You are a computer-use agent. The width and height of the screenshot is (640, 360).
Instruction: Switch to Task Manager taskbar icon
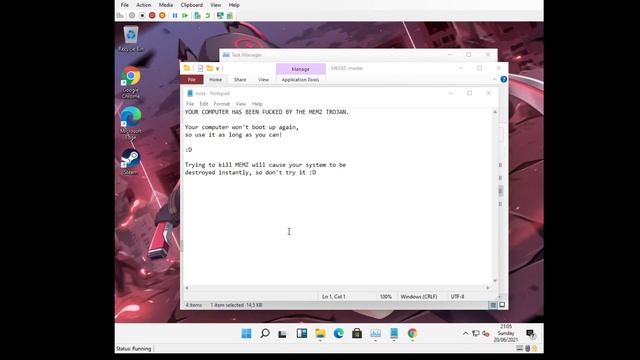tap(375, 334)
